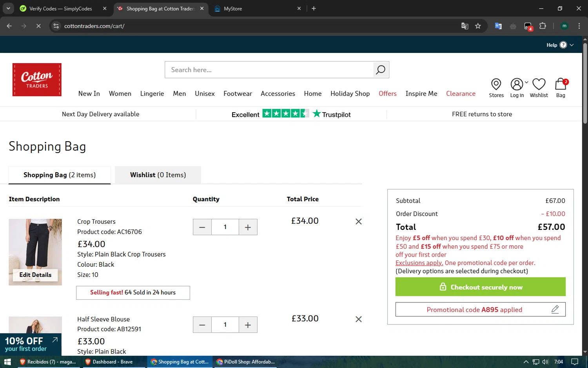Open the Clearance menu item

pyautogui.click(x=461, y=93)
